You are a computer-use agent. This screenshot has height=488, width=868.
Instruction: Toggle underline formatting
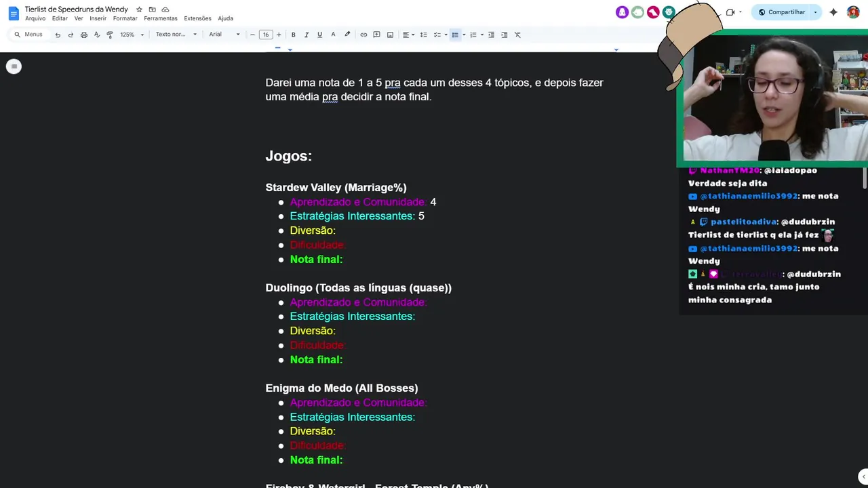point(319,35)
